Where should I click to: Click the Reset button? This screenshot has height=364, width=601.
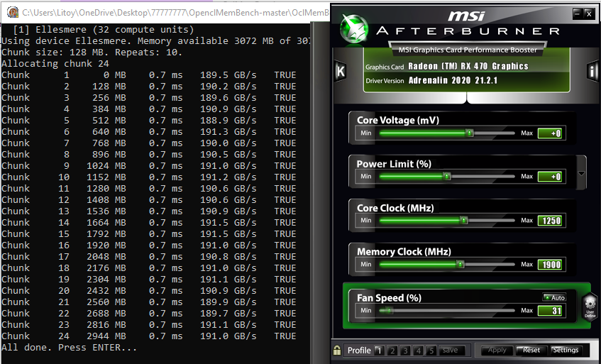coord(531,351)
